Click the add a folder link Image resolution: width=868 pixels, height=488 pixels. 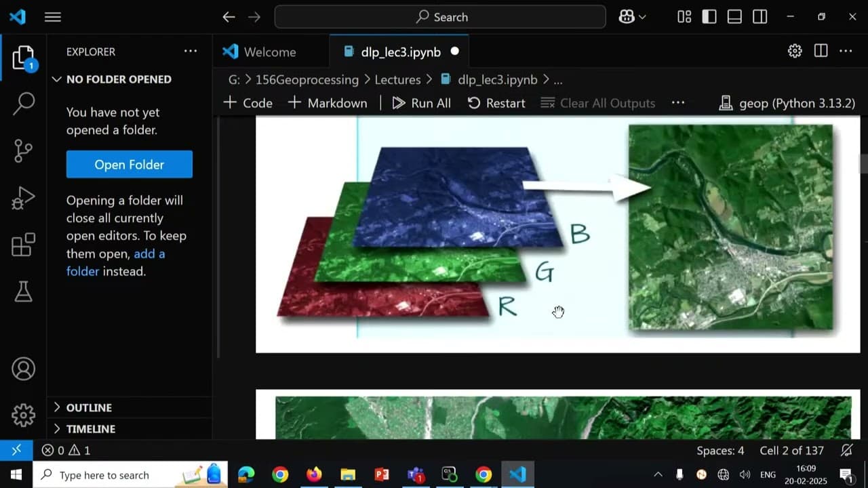(149, 253)
